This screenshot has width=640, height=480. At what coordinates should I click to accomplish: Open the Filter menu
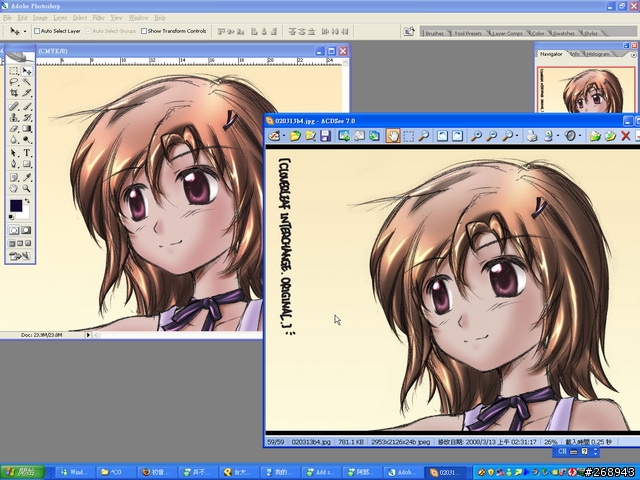click(98, 18)
